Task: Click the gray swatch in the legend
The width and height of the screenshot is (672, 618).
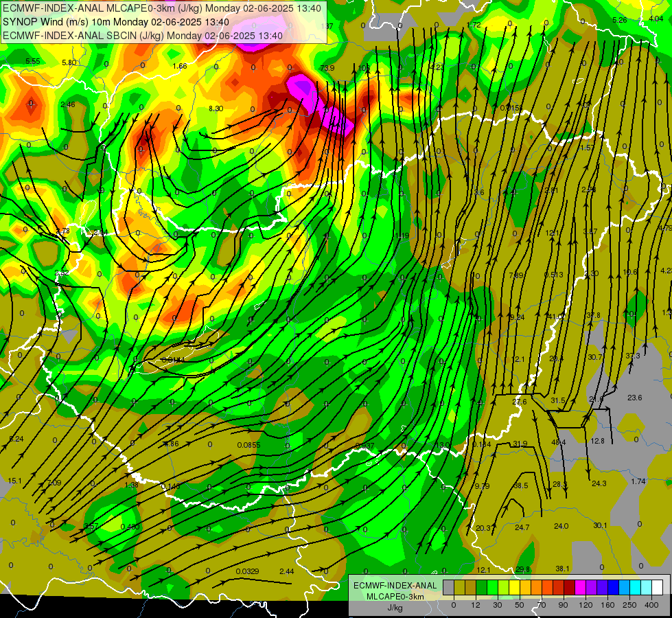Action: 448,588
